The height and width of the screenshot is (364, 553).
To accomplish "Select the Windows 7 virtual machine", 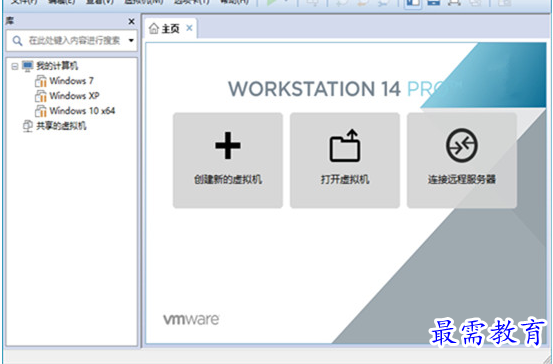I will coord(71,81).
